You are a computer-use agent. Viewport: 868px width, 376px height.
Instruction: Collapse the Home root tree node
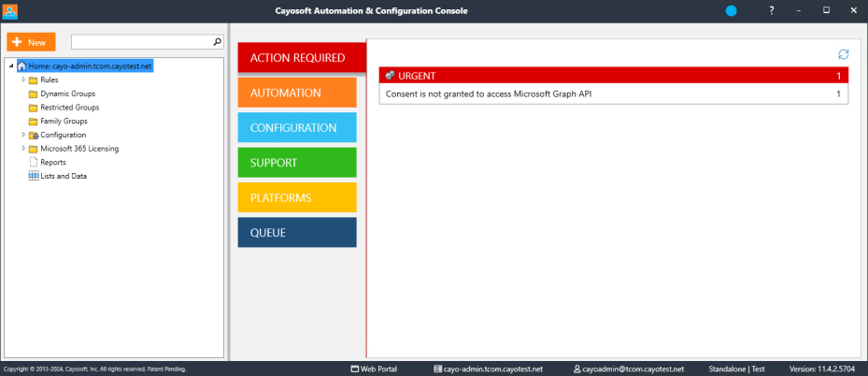[12, 66]
